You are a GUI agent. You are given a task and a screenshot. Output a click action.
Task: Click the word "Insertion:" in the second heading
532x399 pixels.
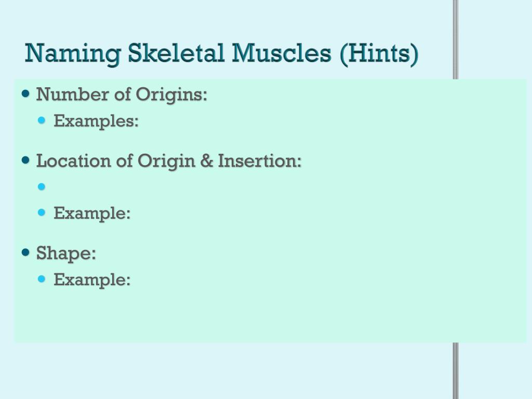(x=260, y=160)
